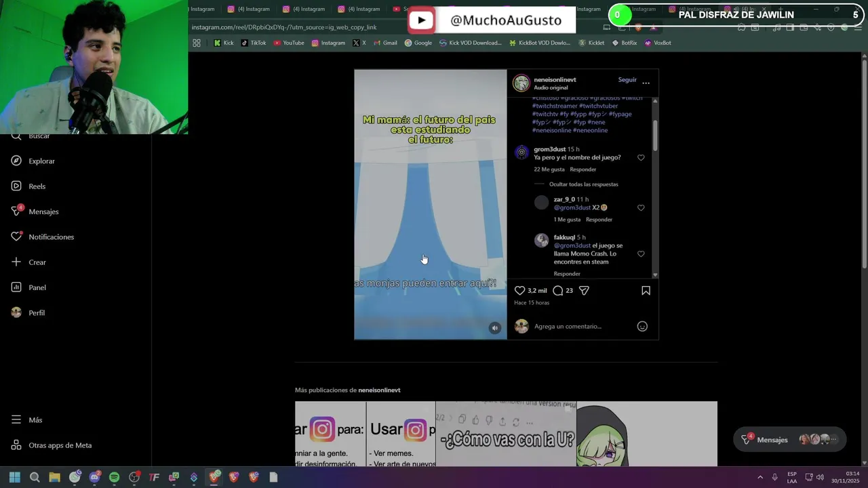868x488 pixels.
Task: Open the YouTube bookmark
Action: pyautogui.click(x=289, y=43)
